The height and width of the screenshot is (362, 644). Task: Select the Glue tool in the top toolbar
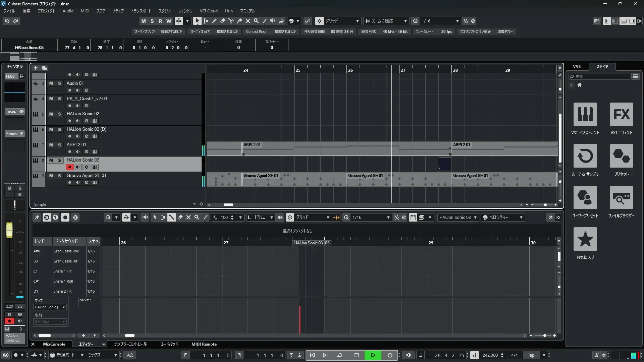click(239, 21)
